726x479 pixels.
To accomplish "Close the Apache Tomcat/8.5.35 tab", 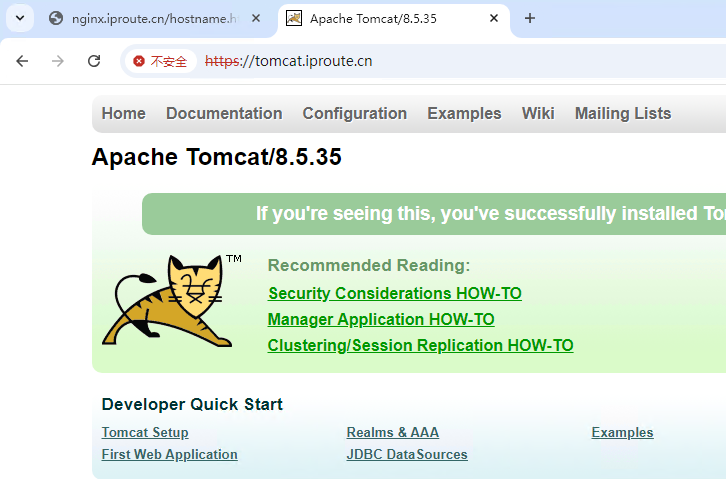I will (493, 18).
